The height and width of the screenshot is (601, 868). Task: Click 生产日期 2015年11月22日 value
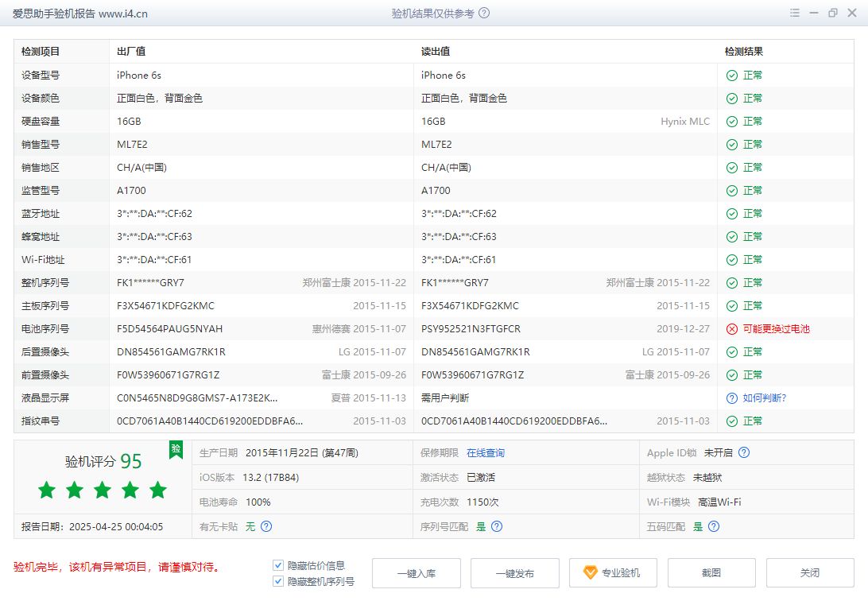point(302,453)
